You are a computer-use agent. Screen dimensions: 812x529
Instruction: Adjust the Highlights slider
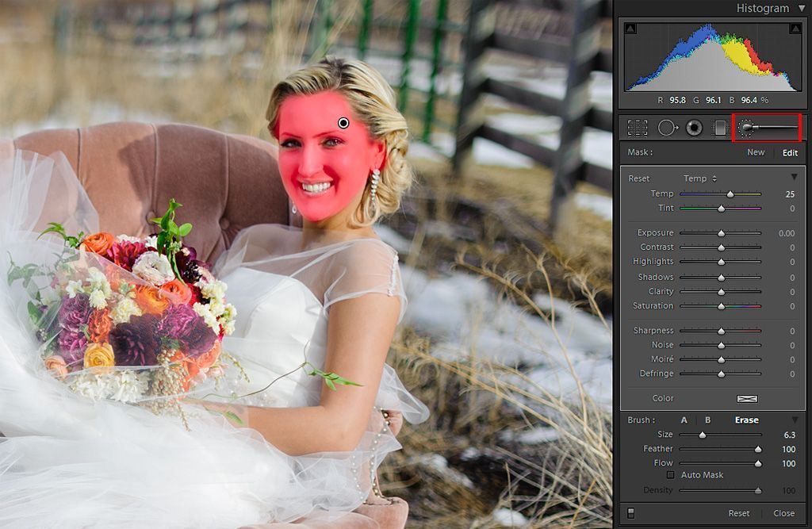[720, 263]
